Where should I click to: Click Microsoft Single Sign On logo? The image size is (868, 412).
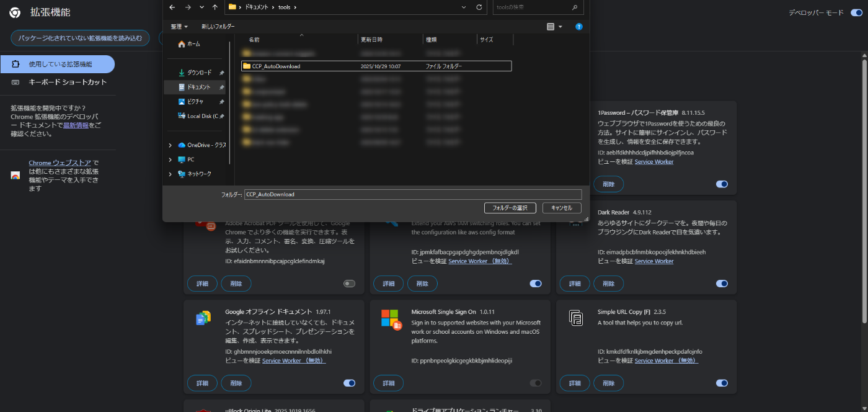(391, 320)
